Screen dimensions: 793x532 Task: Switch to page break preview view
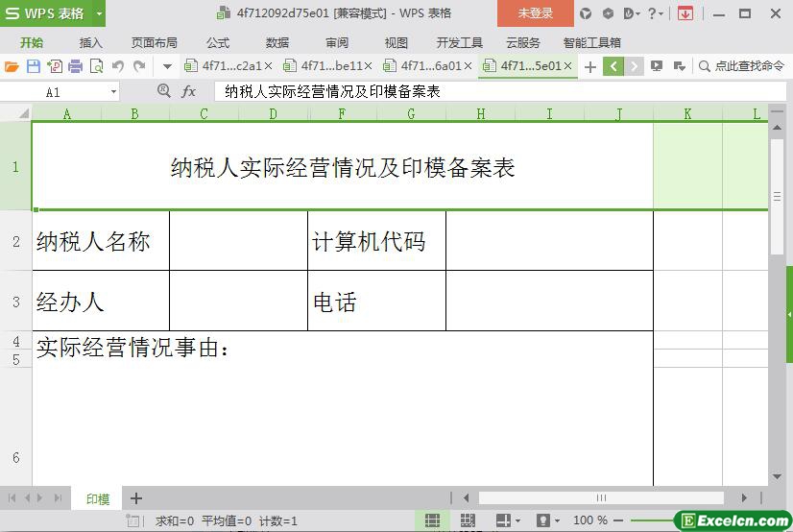[x=468, y=520]
